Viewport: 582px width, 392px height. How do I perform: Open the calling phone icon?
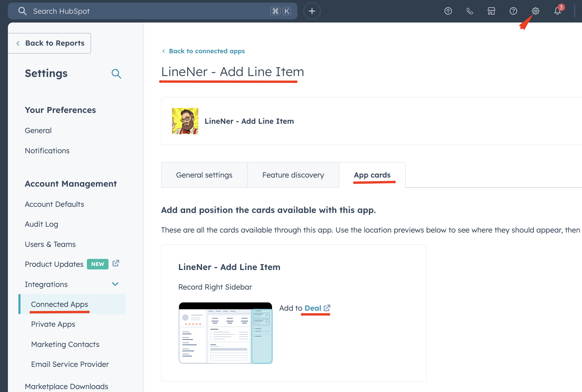[x=470, y=11]
